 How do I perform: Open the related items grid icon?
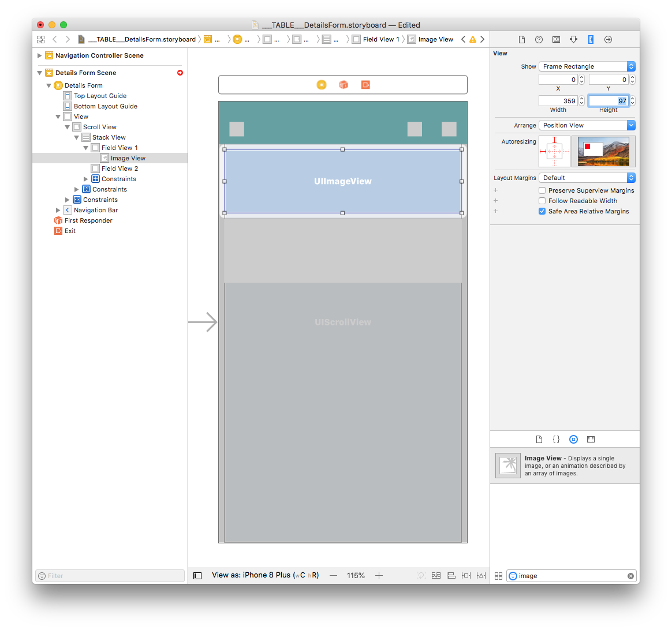click(41, 39)
